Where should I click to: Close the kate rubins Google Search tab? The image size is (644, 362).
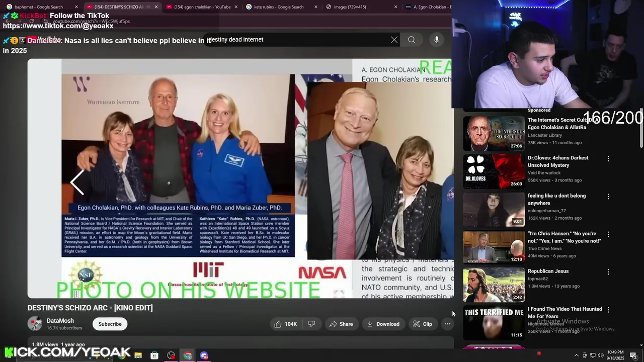point(316,7)
